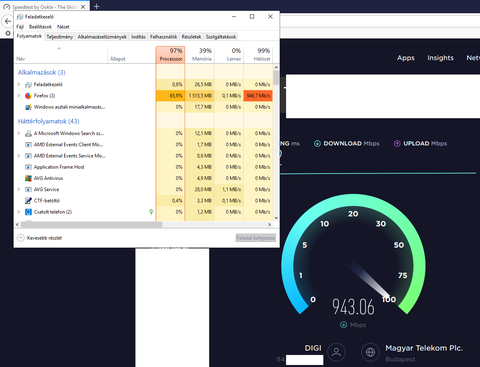
Task: Click the Mbps download icon under gauge
Action: (343, 325)
